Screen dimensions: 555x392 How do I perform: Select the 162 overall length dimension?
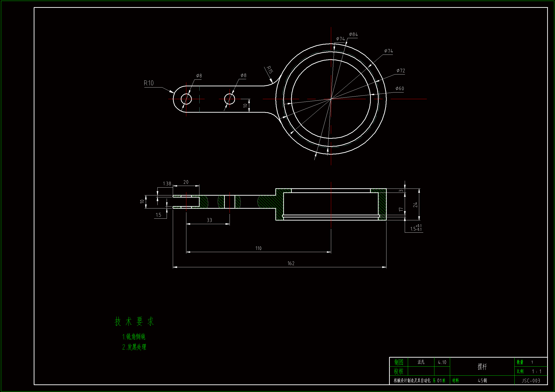click(291, 263)
